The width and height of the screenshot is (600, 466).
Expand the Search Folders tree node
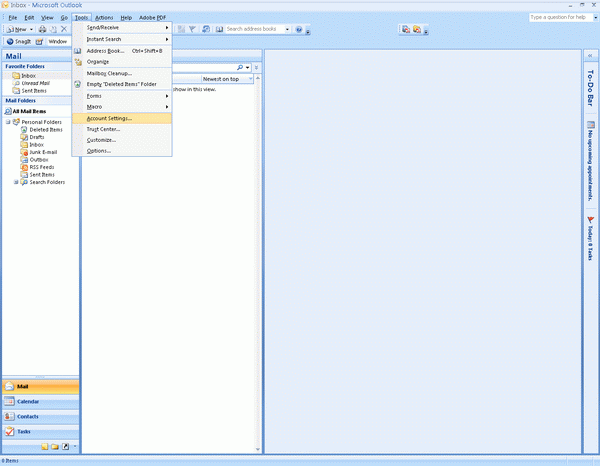[x=16, y=182]
